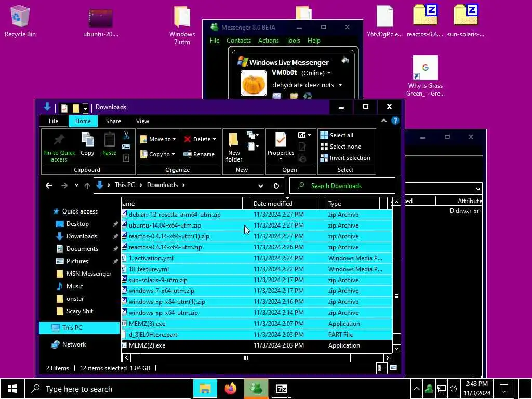The image size is (532, 399).
Task: Click the Copy icon in Clipboard group
Action: [x=87, y=140]
